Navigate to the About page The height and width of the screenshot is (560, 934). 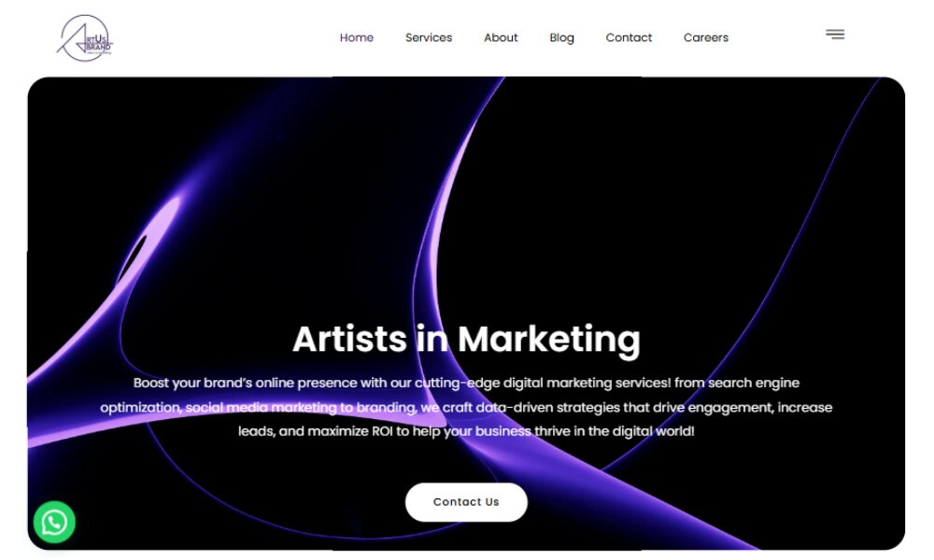(501, 37)
